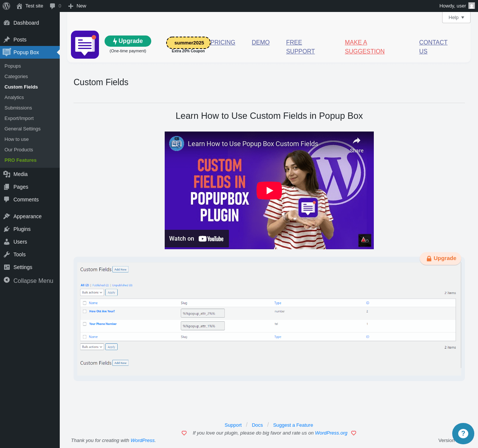Open the Tools menu
478x448 pixels.
30,254
